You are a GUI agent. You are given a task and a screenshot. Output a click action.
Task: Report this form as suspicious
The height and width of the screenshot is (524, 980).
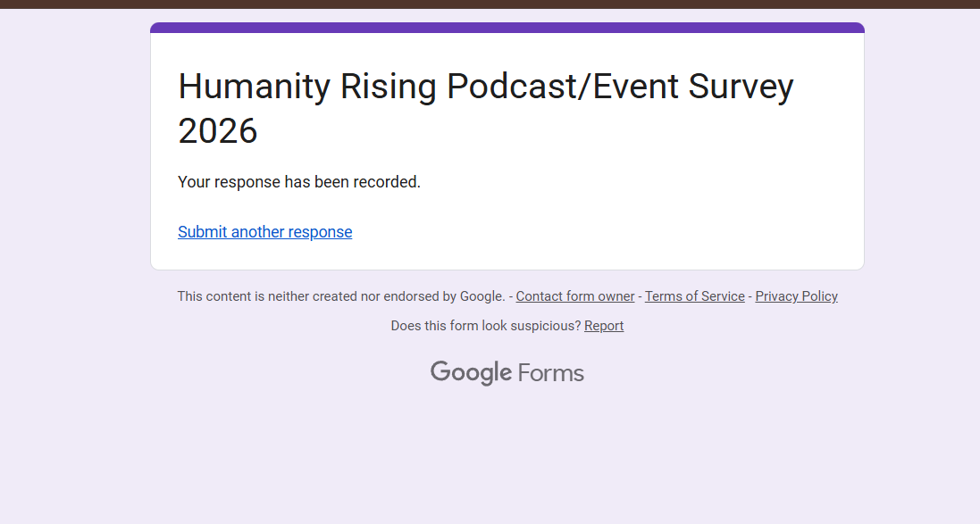(604, 326)
